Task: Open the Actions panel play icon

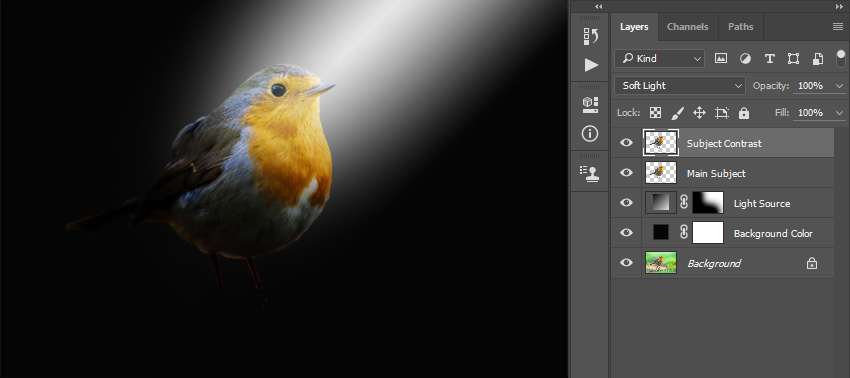Action: (591, 65)
